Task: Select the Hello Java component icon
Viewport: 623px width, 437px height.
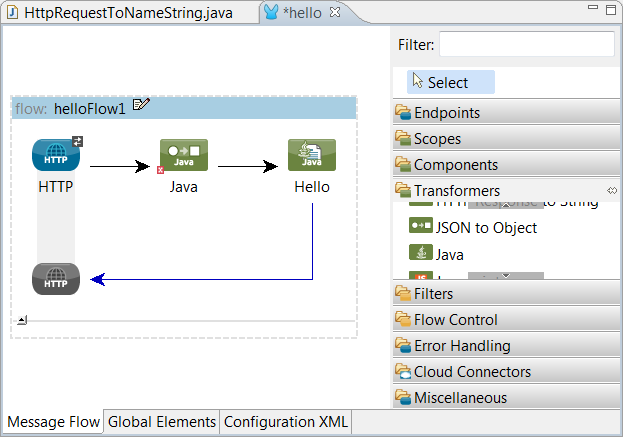Action: (x=312, y=155)
